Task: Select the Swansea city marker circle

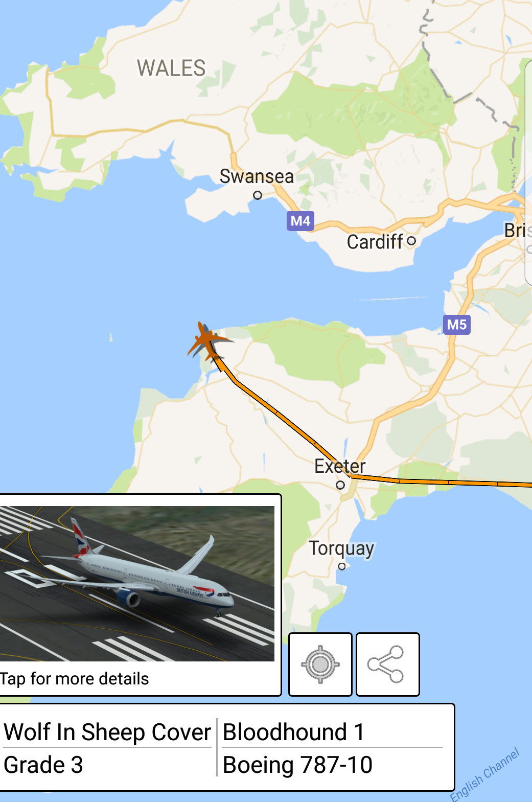Action: tap(258, 195)
